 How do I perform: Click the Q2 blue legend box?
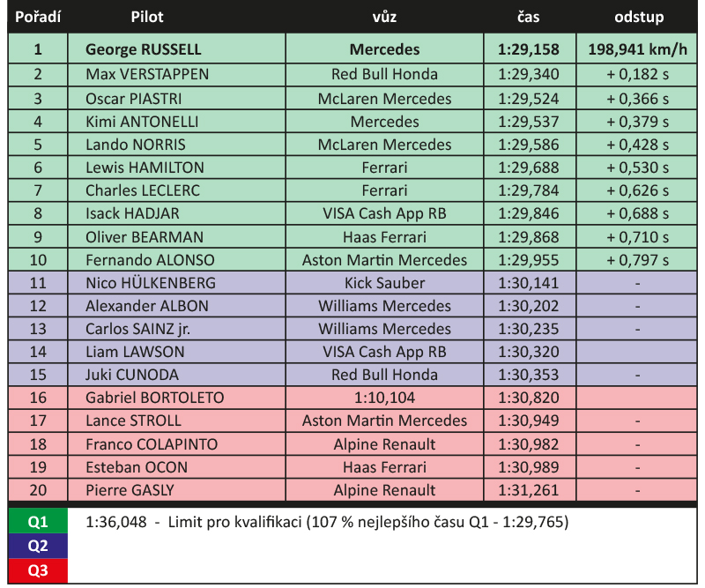tap(37, 546)
